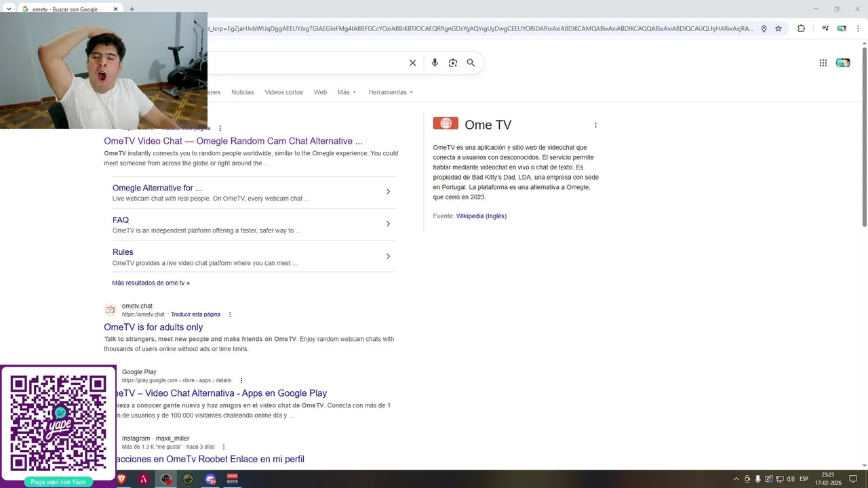The width and height of the screenshot is (868, 488).
Task: Click Más resultados de ome.tv
Action: [x=151, y=283]
